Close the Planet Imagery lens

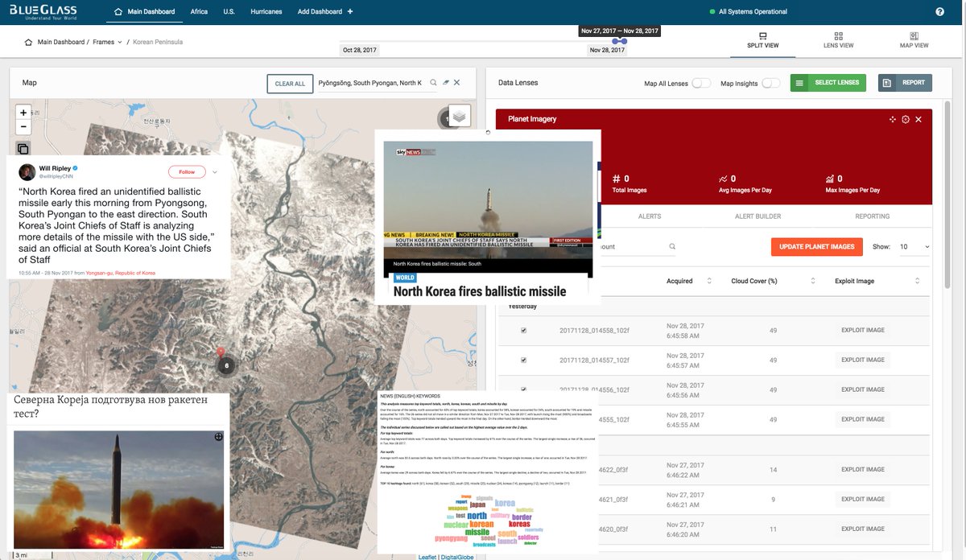(x=919, y=119)
